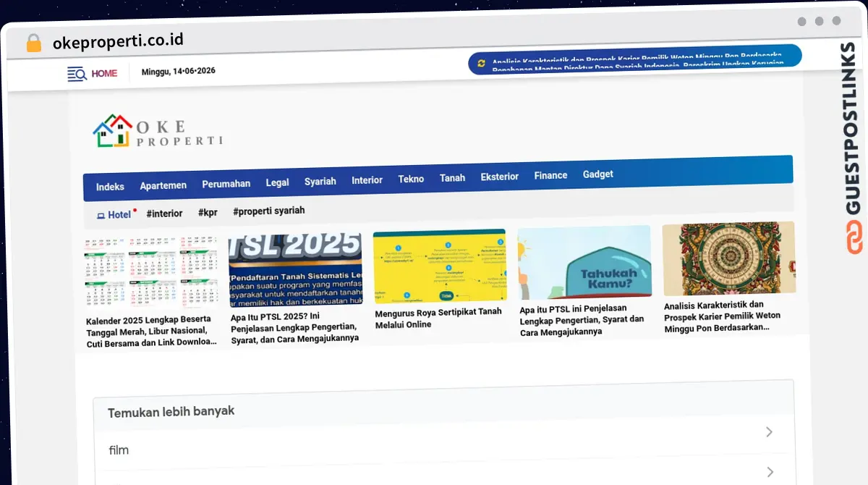The width and height of the screenshot is (868, 485).
Task: Open the Tahukah Kamu thumbnail image
Action: 584,262
